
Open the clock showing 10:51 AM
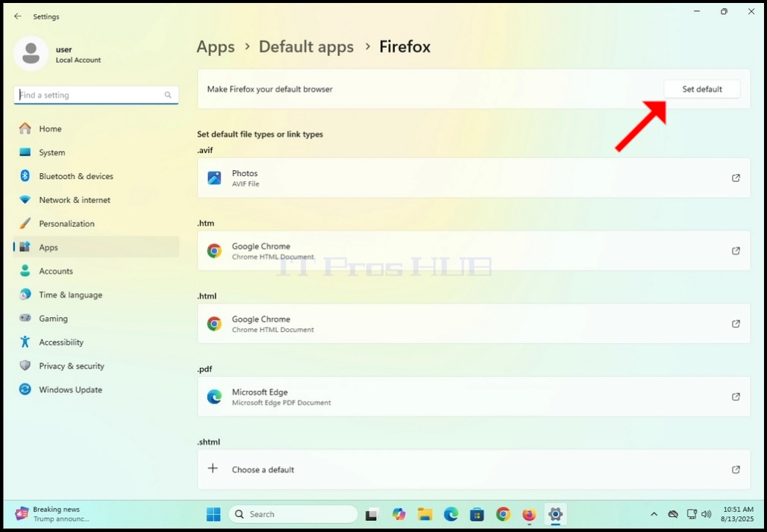[737, 514]
